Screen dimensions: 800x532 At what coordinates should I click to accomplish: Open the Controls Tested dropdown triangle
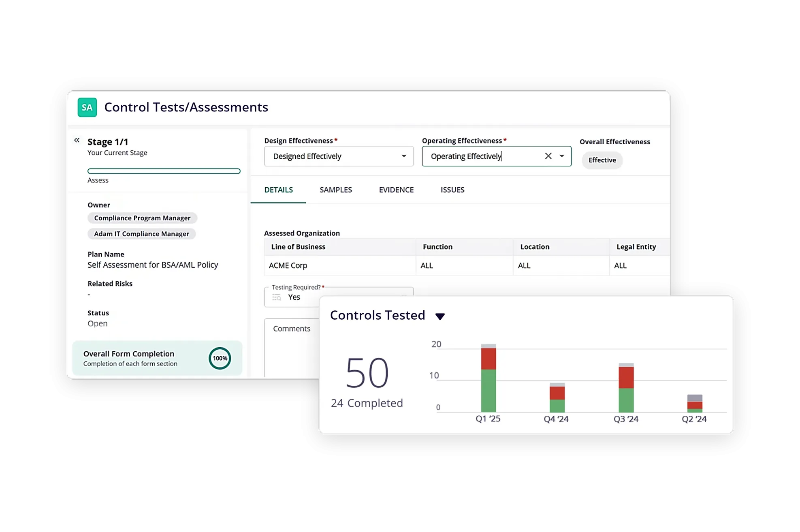tap(440, 316)
